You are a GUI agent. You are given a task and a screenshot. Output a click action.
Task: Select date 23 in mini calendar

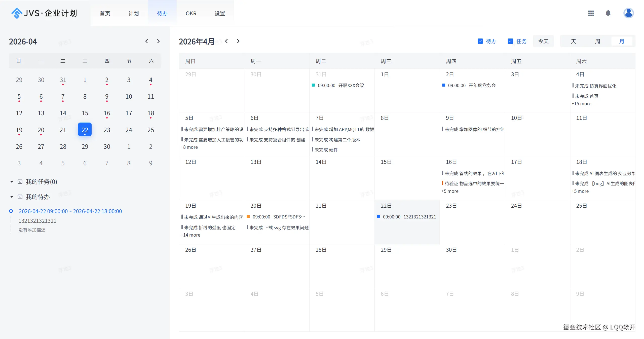[107, 130]
